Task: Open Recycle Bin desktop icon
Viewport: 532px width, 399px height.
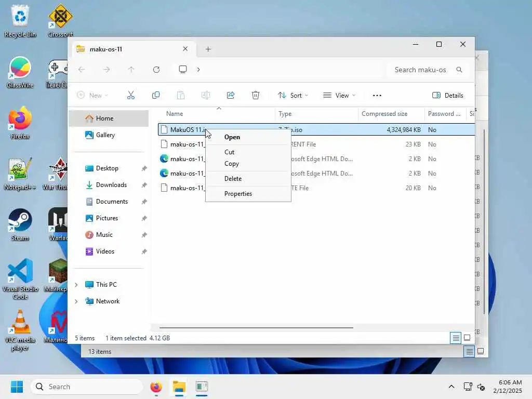Action: pos(20,21)
